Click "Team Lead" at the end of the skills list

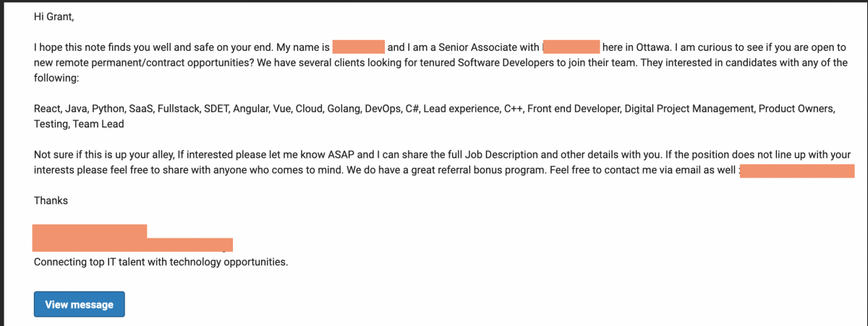[x=102, y=124]
